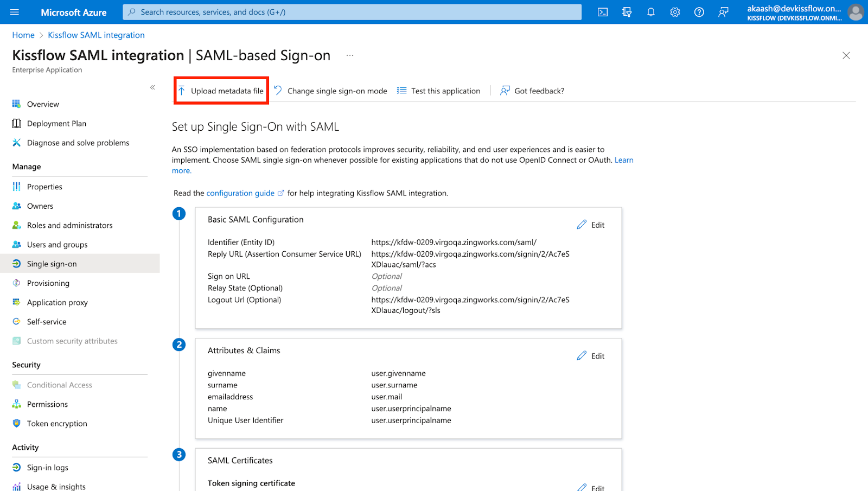Open the portal hamburger menu
Image resolution: width=868 pixels, height=491 pixels.
[14, 11]
